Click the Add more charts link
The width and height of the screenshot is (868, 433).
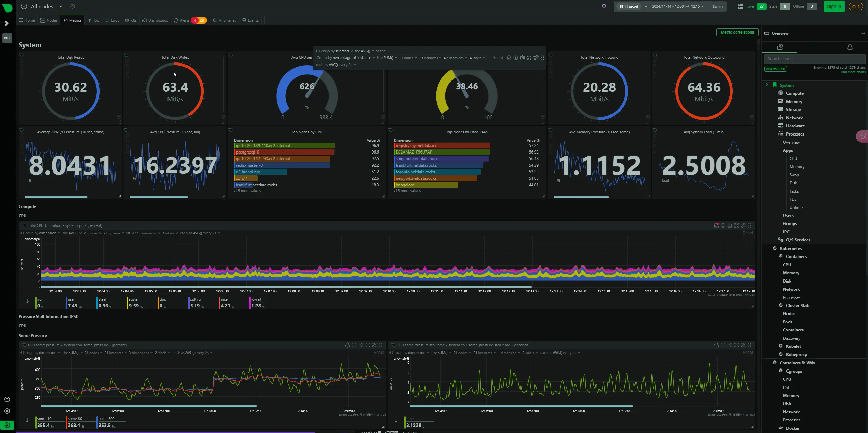pyautogui.click(x=853, y=72)
